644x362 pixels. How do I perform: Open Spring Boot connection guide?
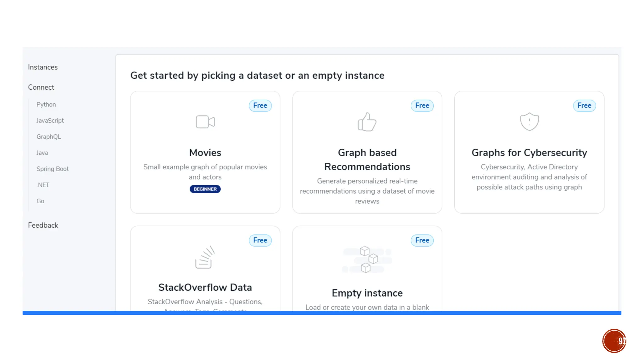[x=53, y=169]
